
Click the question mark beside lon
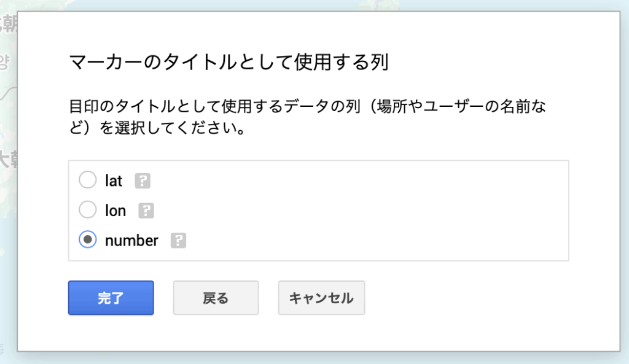click(x=146, y=211)
